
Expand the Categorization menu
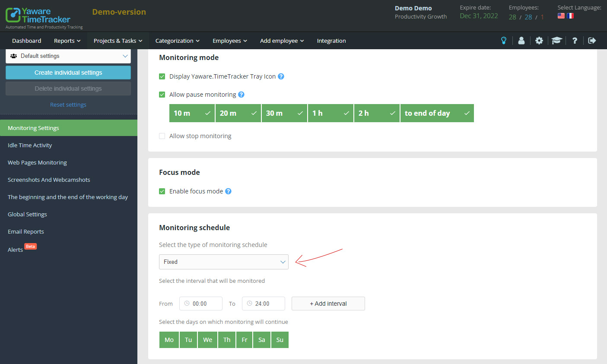[x=178, y=41]
